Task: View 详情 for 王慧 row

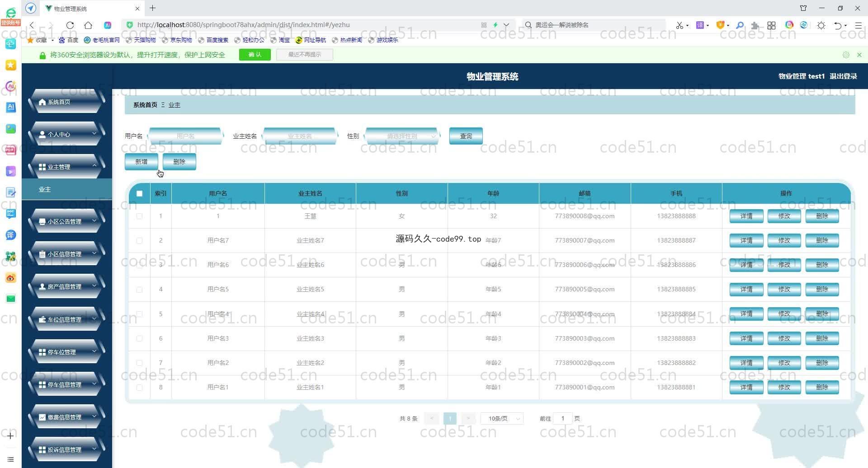Action: pyautogui.click(x=746, y=216)
